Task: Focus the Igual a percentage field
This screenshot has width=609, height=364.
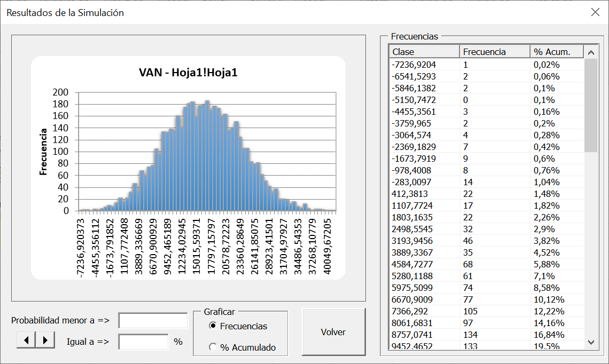Action: [x=143, y=342]
